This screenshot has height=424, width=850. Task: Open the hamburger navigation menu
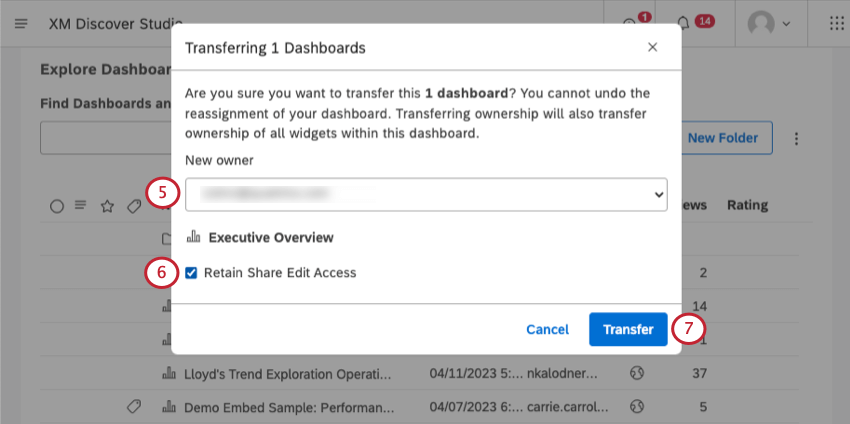pyautogui.click(x=22, y=22)
